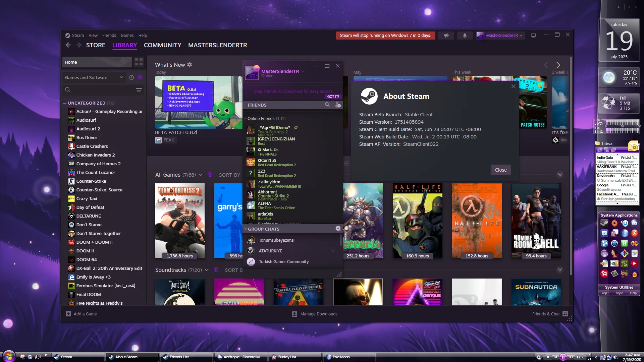This screenshot has width=644, height=362.
Task: Open the Games menu
Action: click(127, 36)
